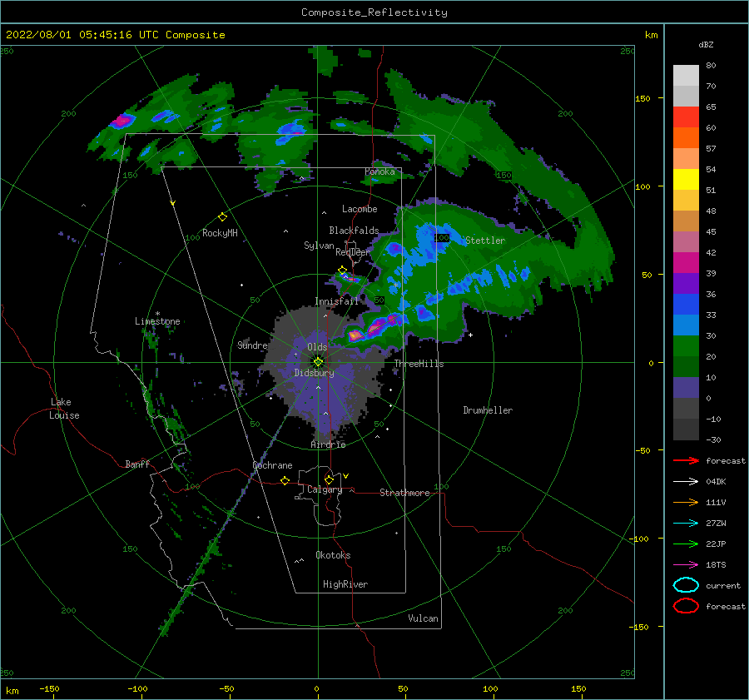Select the orange 111V arrow legend entry
The image size is (749, 700).
pyautogui.click(x=686, y=502)
